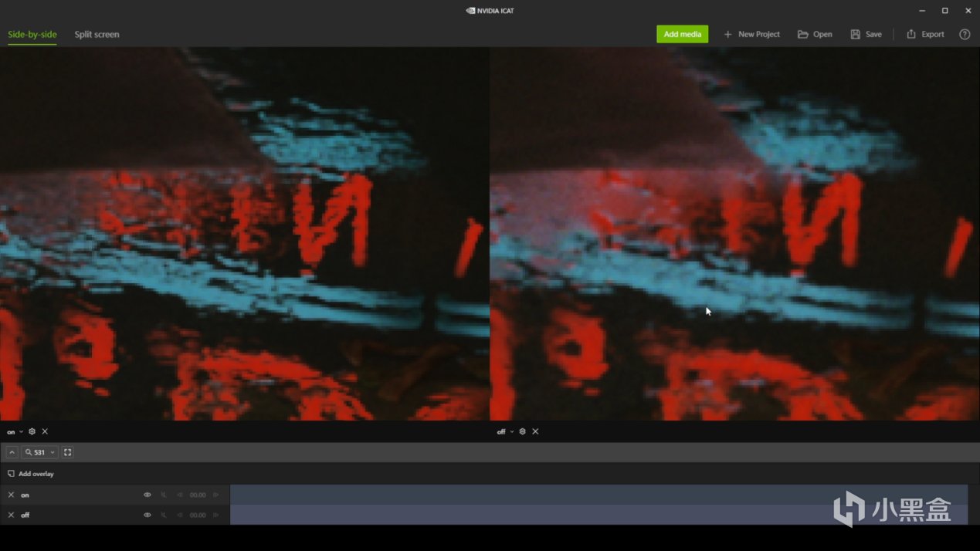
Task: Close the 'off' viewer panel
Action: pyautogui.click(x=535, y=431)
